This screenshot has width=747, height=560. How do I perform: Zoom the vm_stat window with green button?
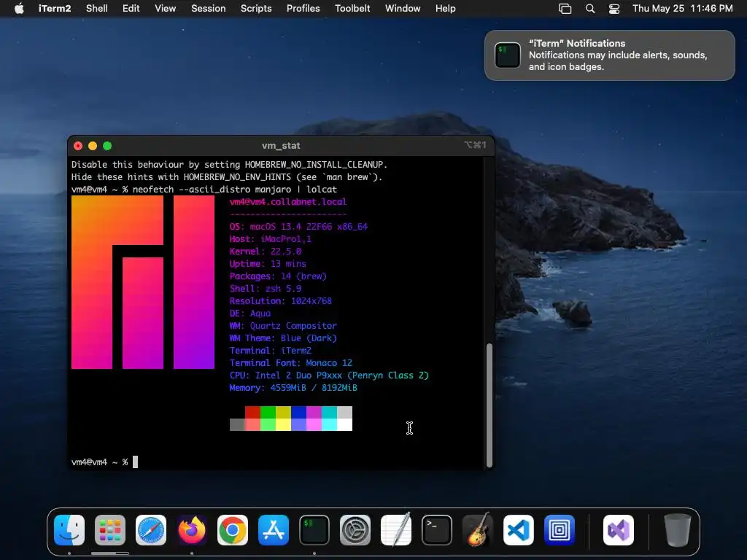pos(107,146)
